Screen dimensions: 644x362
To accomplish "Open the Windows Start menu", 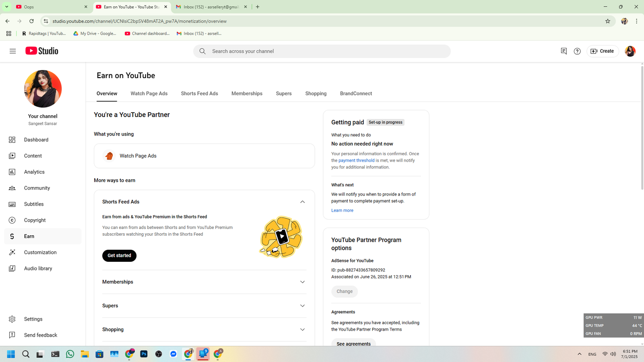I will pyautogui.click(x=11, y=354).
